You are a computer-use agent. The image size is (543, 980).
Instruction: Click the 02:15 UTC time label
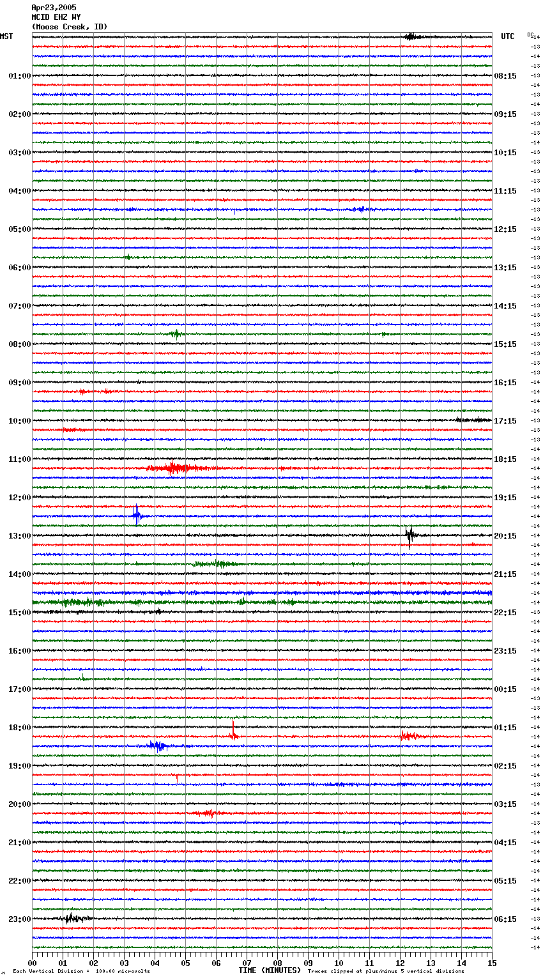click(x=505, y=766)
